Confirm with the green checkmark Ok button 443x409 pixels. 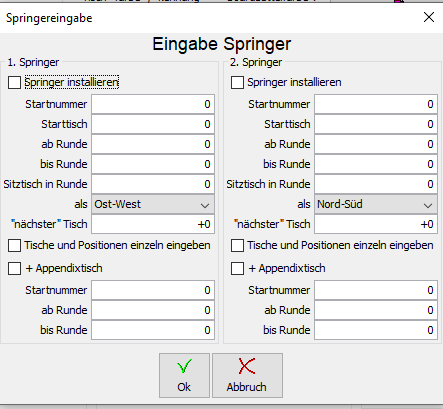click(x=184, y=375)
